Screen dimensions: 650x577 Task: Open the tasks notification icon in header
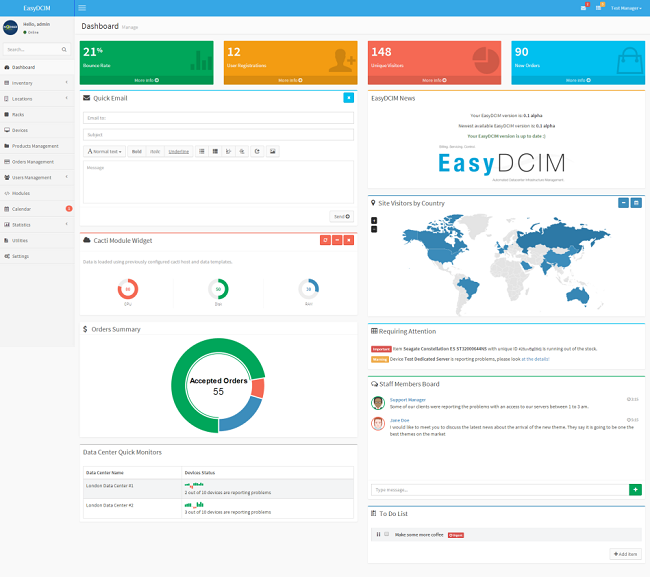(599, 8)
